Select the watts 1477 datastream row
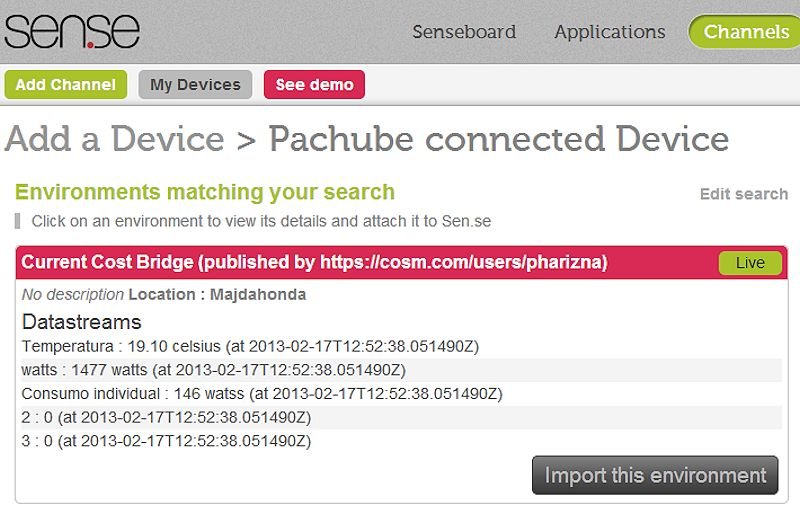Viewport: 800px width, 532px height. [402, 370]
